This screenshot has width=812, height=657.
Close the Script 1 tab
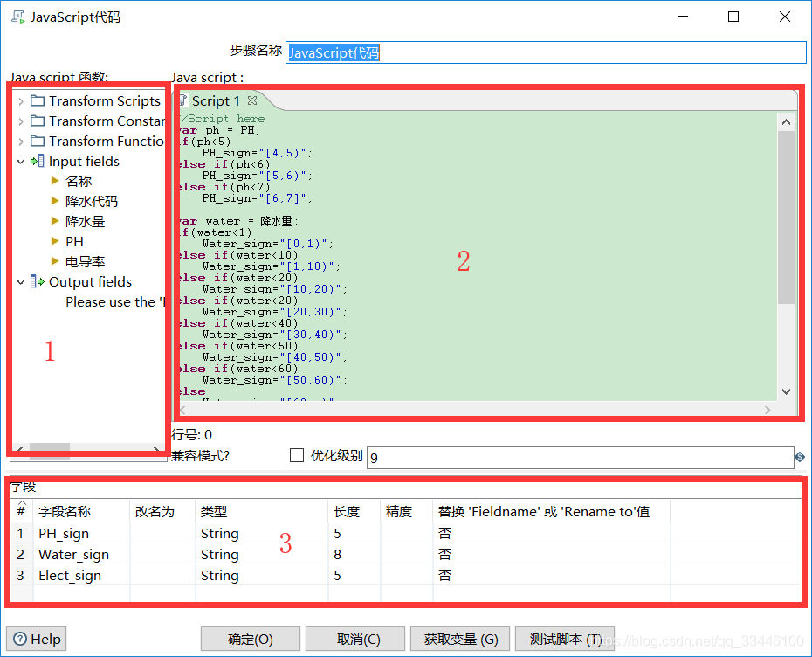click(x=252, y=100)
